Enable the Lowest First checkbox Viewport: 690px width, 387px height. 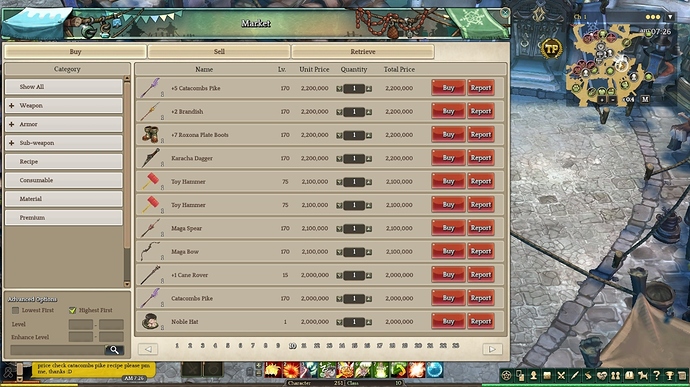[x=15, y=310]
